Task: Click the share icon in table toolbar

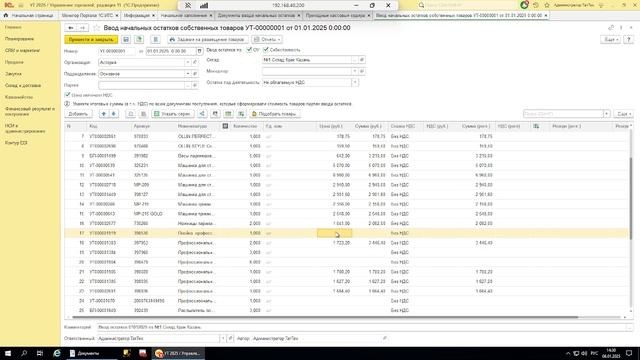Action: (x=202, y=114)
